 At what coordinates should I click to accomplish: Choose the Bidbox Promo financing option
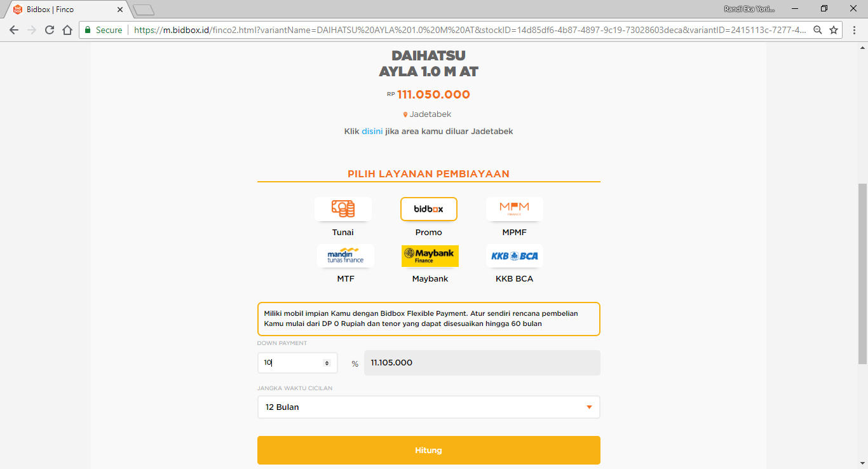tap(429, 208)
